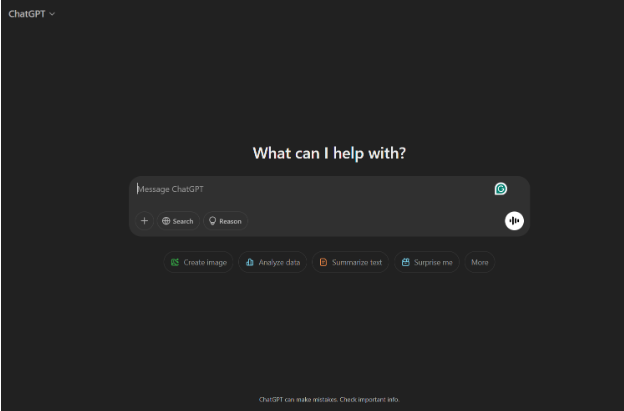Click the "What can I help with?" heading
The height and width of the screenshot is (411, 624).
coord(329,153)
